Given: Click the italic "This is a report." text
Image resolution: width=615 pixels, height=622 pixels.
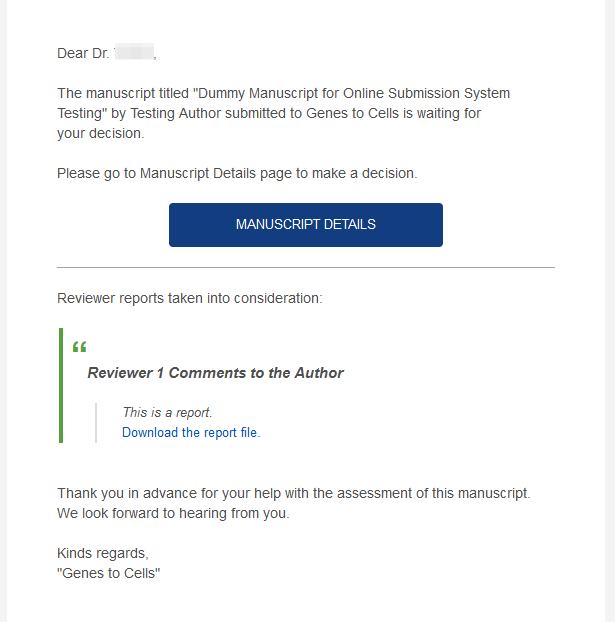Looking at the screenshot, I should pyautogui.click(x=167, y=413).
